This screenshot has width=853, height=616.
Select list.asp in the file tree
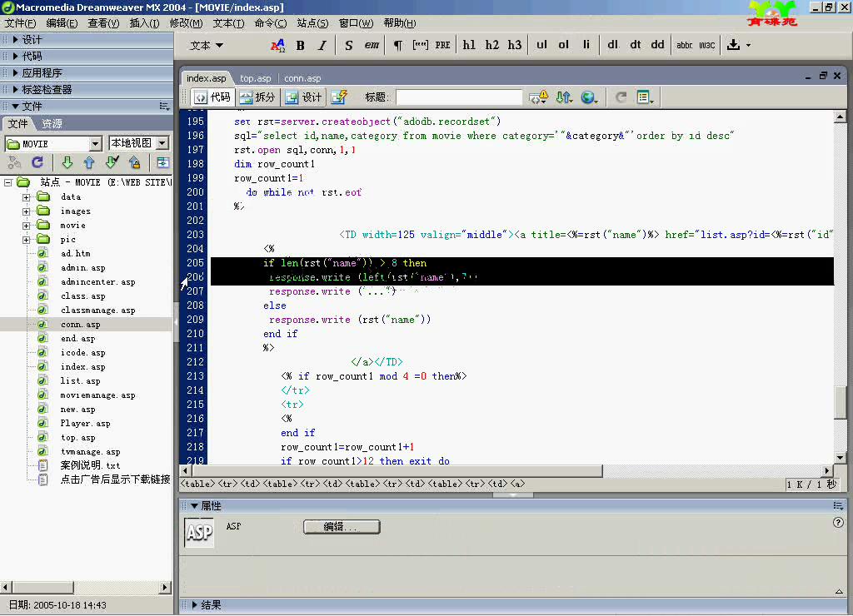pos(80,380)
